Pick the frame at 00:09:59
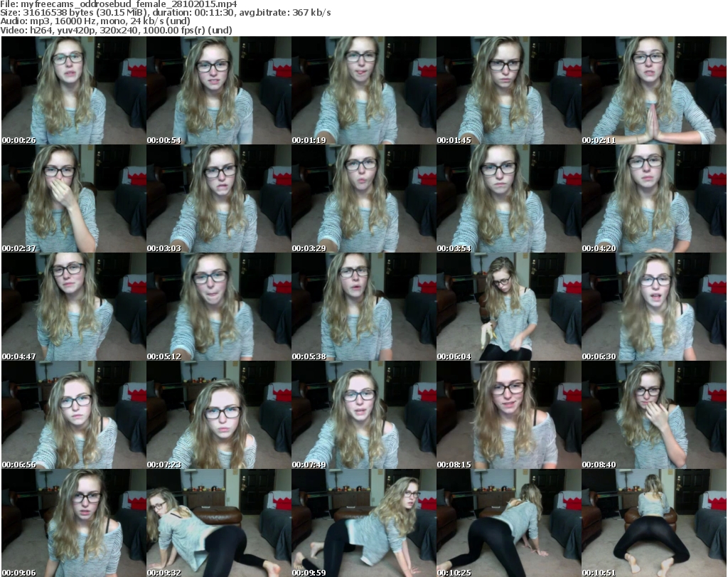The image size is (728, 577). (364, 523)
